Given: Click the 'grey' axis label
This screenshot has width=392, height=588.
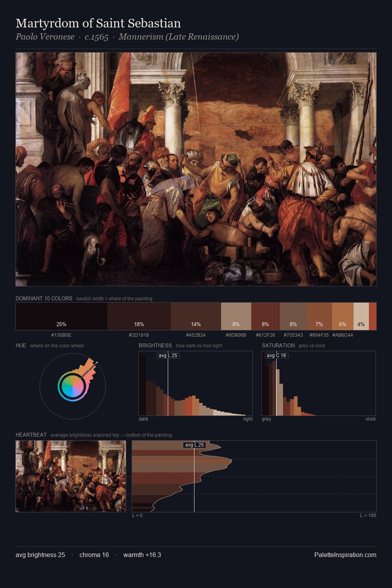Looking at the screenshot, I should click(267, 419).
